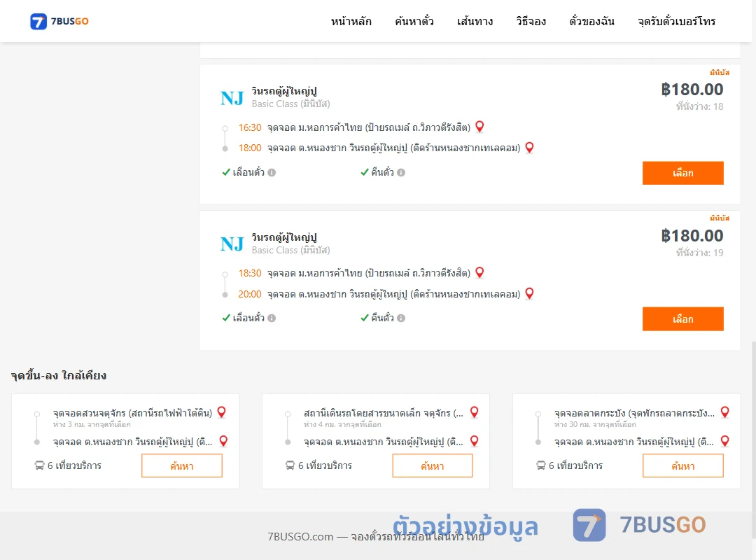Viewport: 756px width, 560px height.
Task: Open destination map pin in สวนจตุจักร card
Action: [x=224, y=441]
